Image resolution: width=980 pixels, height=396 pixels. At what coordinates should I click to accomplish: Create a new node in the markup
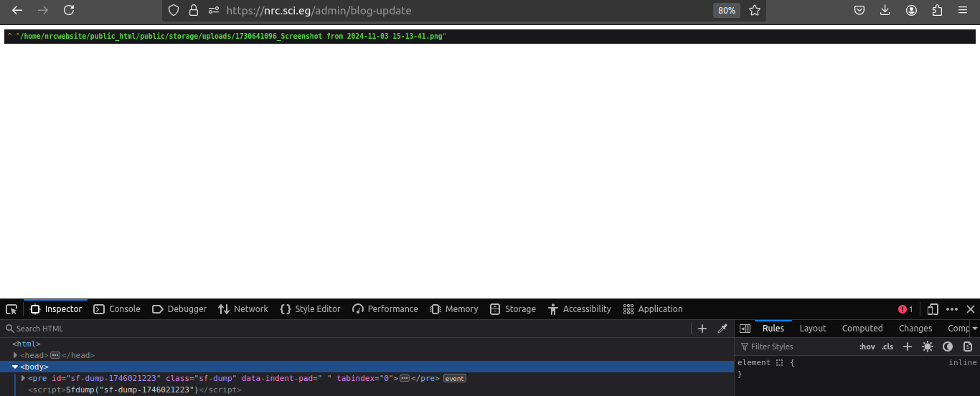coord(702,329)
